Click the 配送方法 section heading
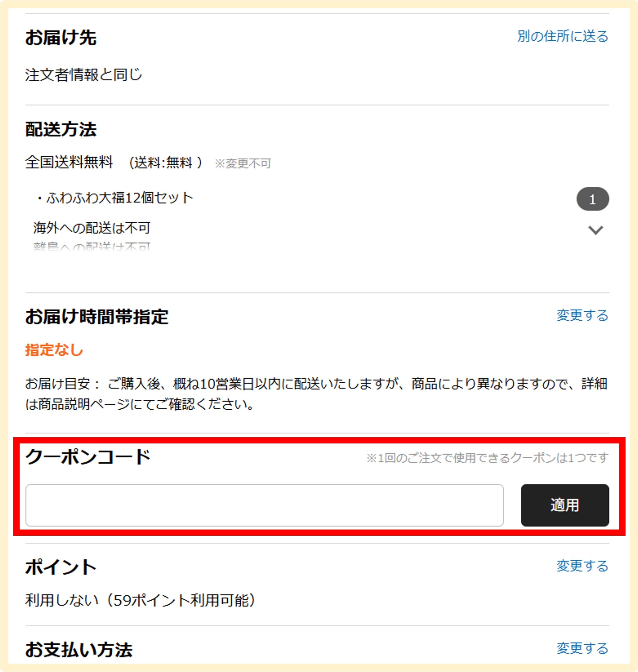This screenshot has width=638, height=672. click(61, 130)
